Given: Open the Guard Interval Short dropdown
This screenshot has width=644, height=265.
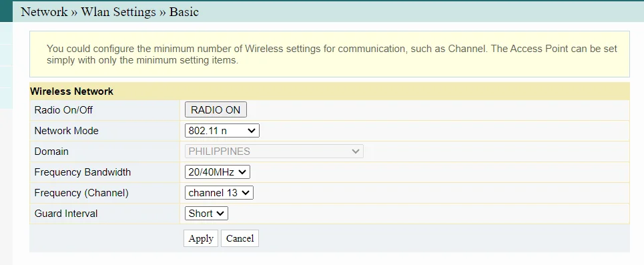Looking at the screenshot, I should [206, 213].
